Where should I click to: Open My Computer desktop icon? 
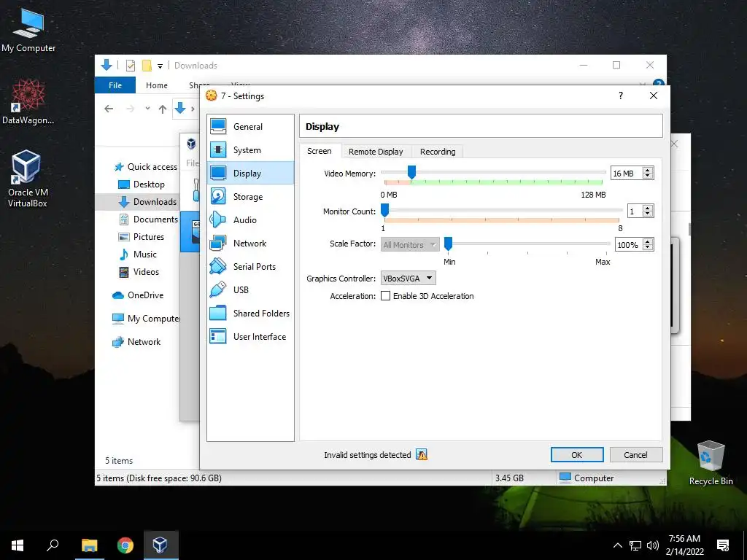coord(28,30)
